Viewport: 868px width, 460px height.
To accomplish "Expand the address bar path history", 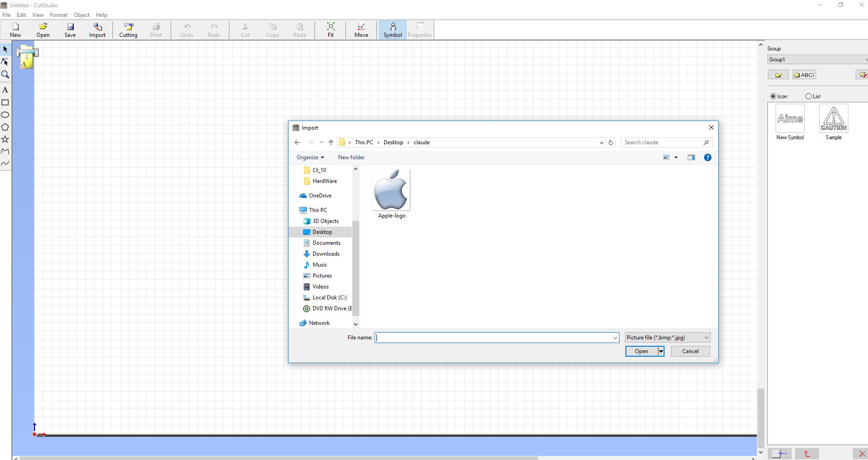I will (601, 142).
